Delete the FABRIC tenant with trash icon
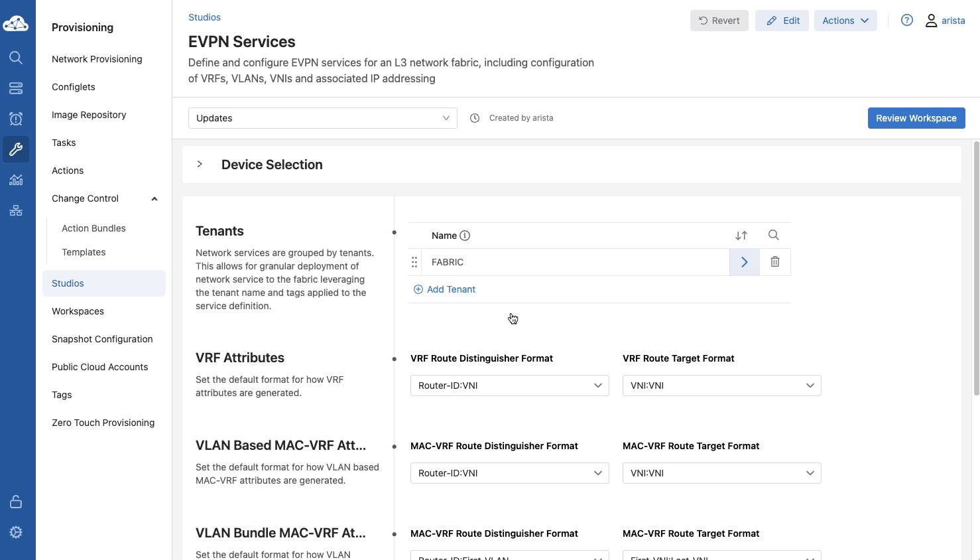The height and width of the screenshot is (560, 980). tap(774, 262)
